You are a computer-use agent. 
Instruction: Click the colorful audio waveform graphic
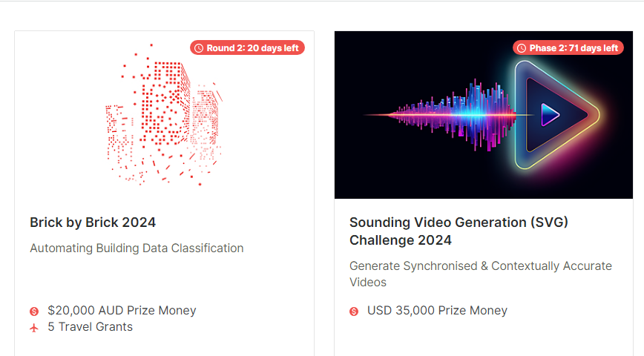tap(439, 115)
